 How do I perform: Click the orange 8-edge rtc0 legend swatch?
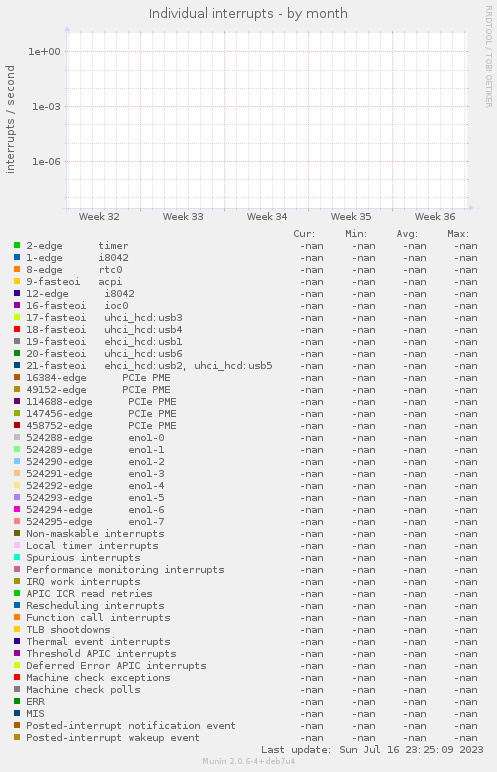click(x=17, y=269)
